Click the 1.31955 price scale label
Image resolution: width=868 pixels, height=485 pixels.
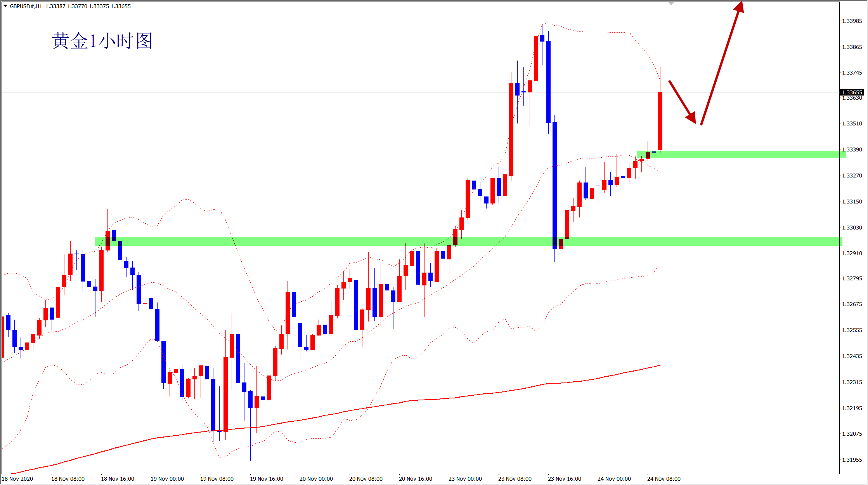pos(852,460)
